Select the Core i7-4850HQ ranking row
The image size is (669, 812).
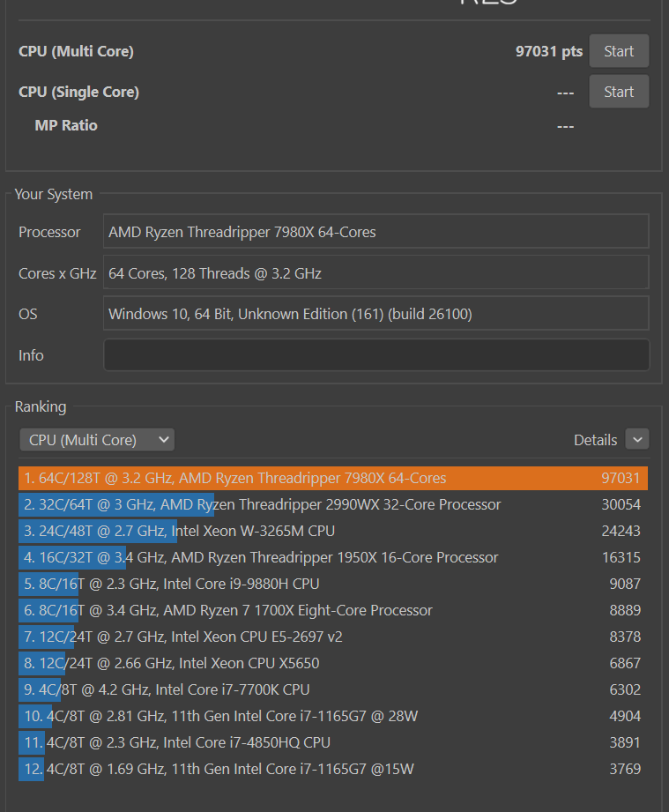point(332,742)
